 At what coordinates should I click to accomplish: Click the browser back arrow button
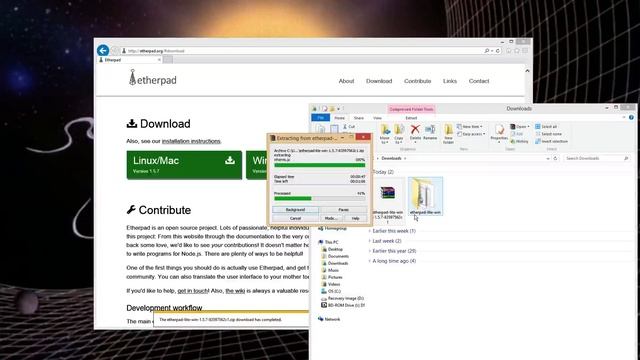[x=103, y=50]
